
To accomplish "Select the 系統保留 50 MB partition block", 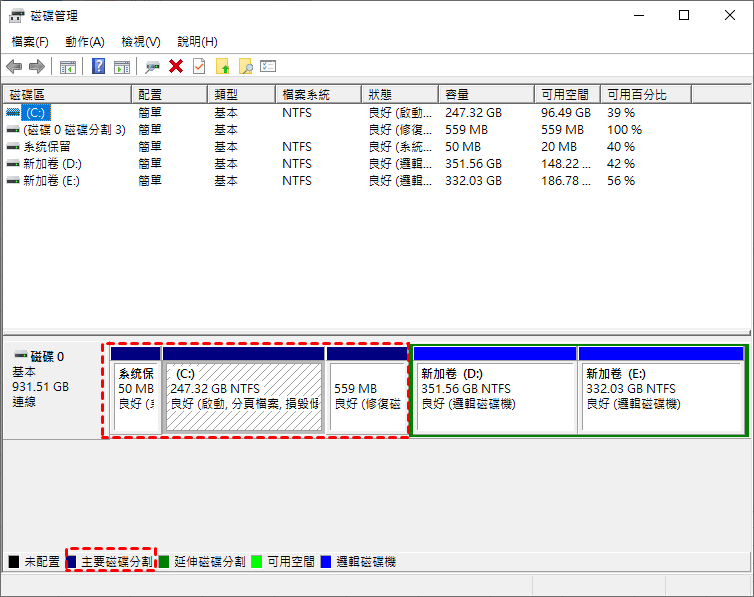I will (136, 390).
